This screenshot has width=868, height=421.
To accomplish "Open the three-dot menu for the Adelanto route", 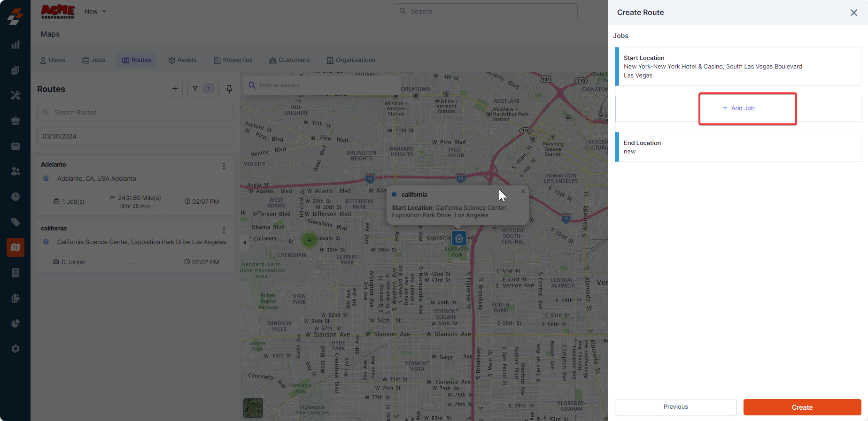I will (x=224, y=166).
